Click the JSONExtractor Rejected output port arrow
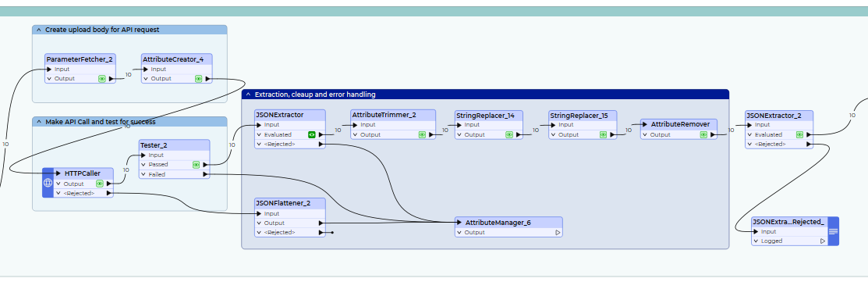This screenshot has width=868, height=282. pos(321,144)
